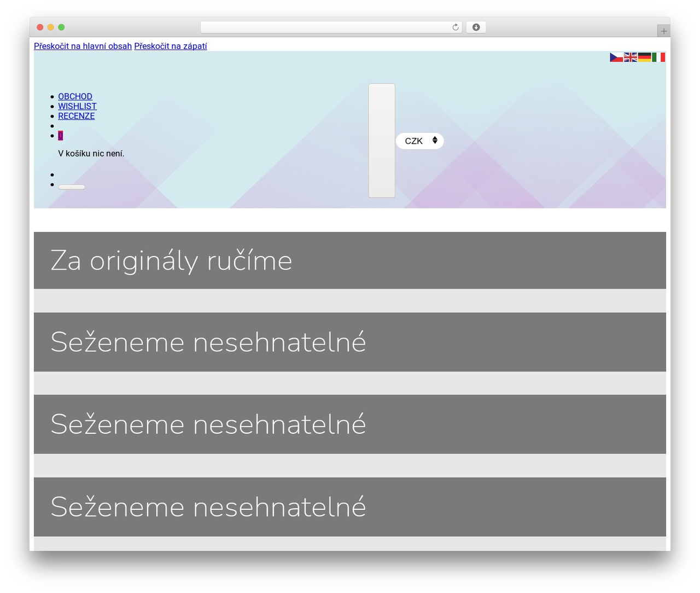Reload the page with the refresh icon
Screen dimensions: 700x593
coord(456,27)
